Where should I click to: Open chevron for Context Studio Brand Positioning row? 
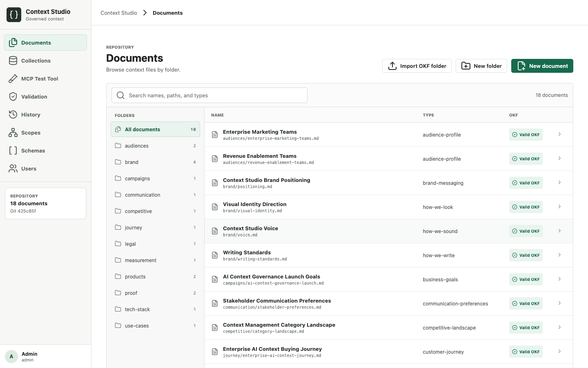[x=559, y=183]
